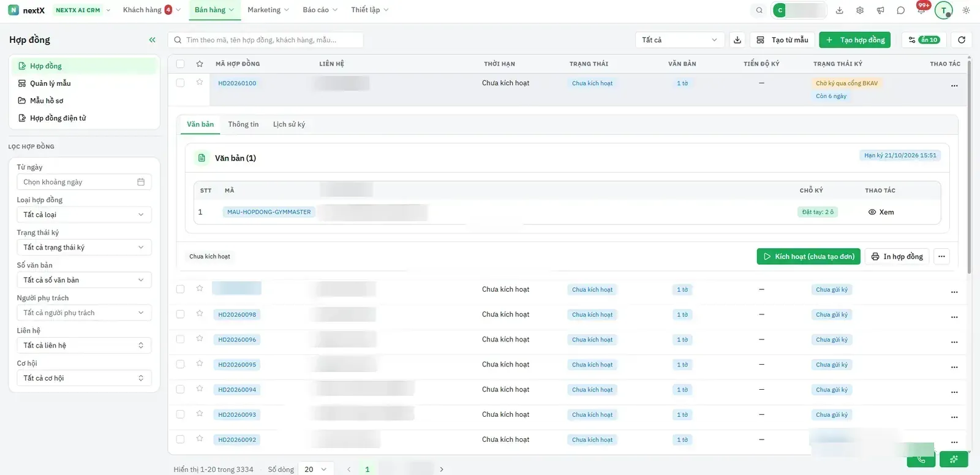The width and height of the screenshot is (980, 475).
Task: Star contract HD20260100
Action: coord(199,82)
